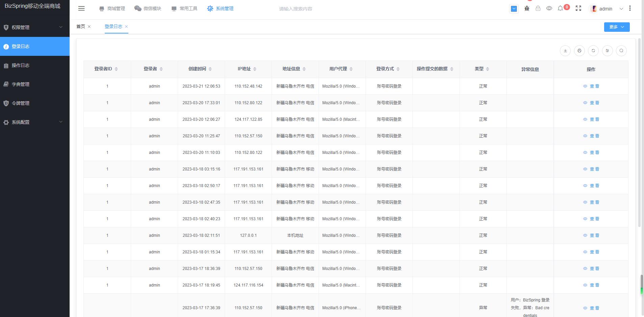Click the BizSpring移动全端商城 logo title
The width and height of the screenshot is (644, 317).
(32, 6)
